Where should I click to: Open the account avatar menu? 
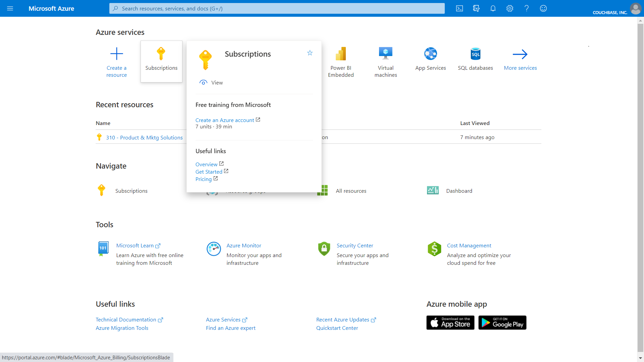click(636, 8)
